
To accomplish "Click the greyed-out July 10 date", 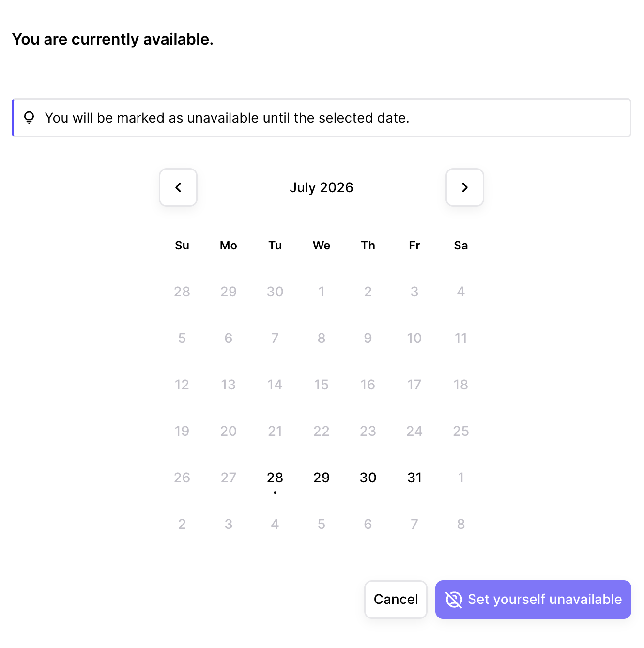I will coord(414,338).
